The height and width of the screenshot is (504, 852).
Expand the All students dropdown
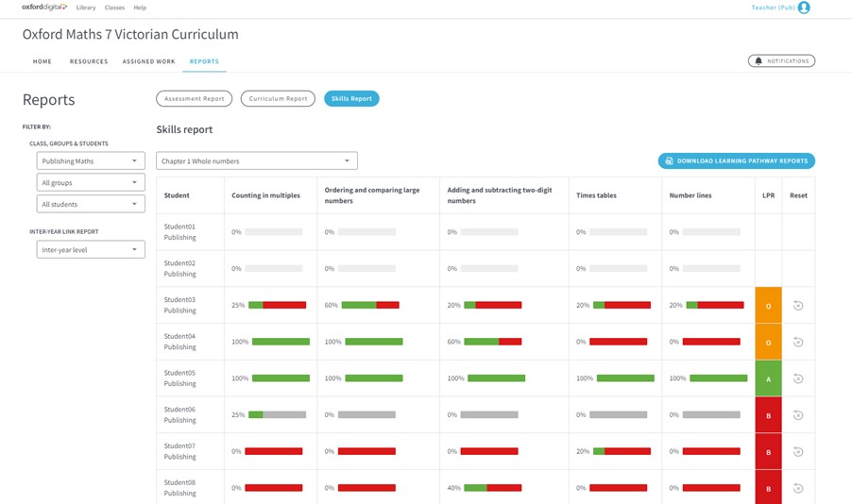(91, 204)
